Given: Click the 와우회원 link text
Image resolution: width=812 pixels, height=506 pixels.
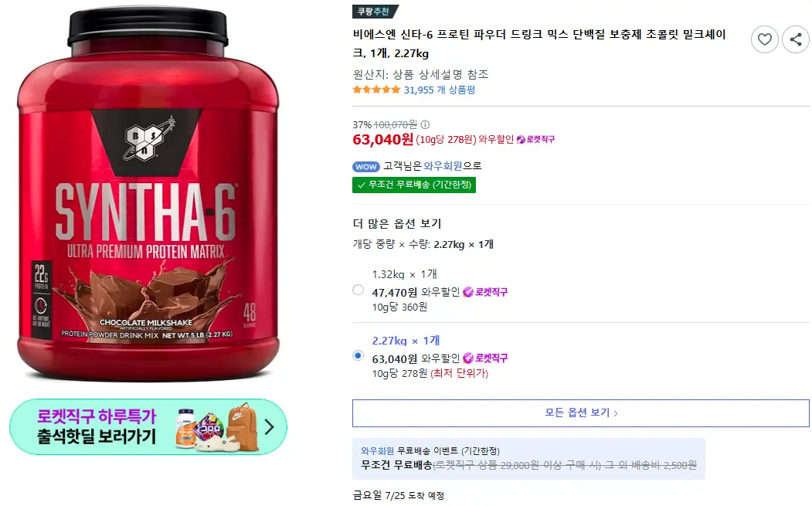Looking at the screenshot, I should [443, 166].
